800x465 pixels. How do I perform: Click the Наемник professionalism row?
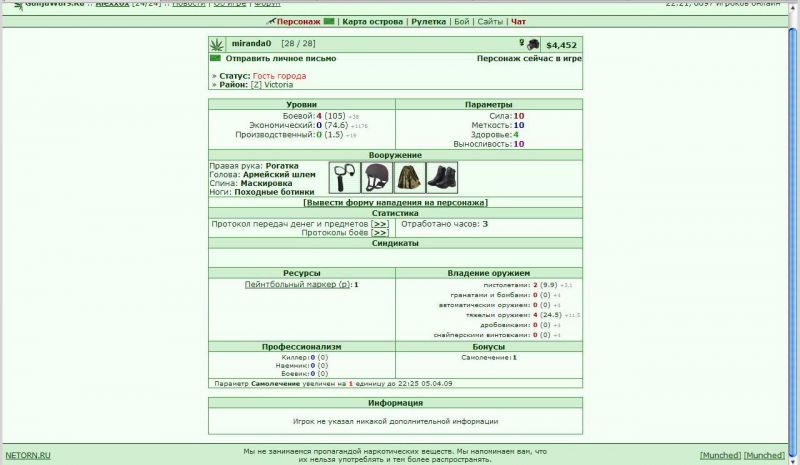click(x=304, y=365)
